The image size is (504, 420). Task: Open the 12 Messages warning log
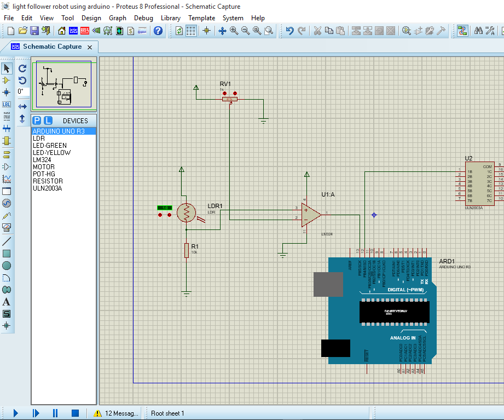tap(116, 413)
